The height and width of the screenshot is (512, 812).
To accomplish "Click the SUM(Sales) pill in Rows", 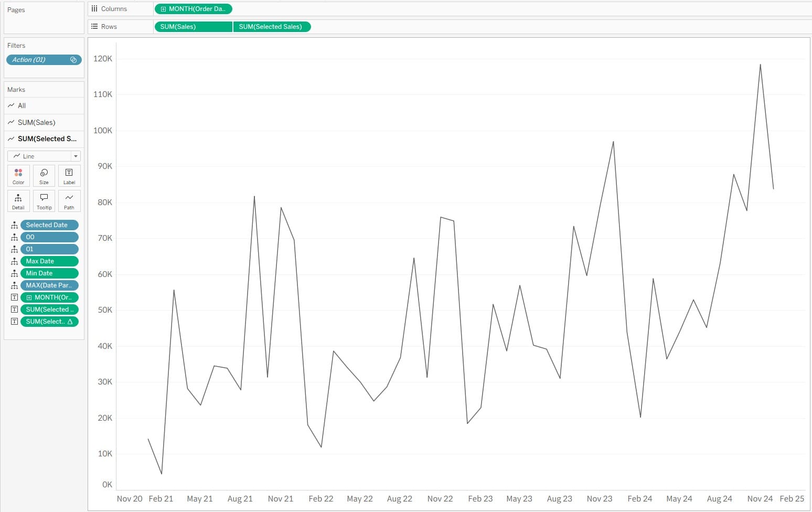I will click(x=193, y=27).
